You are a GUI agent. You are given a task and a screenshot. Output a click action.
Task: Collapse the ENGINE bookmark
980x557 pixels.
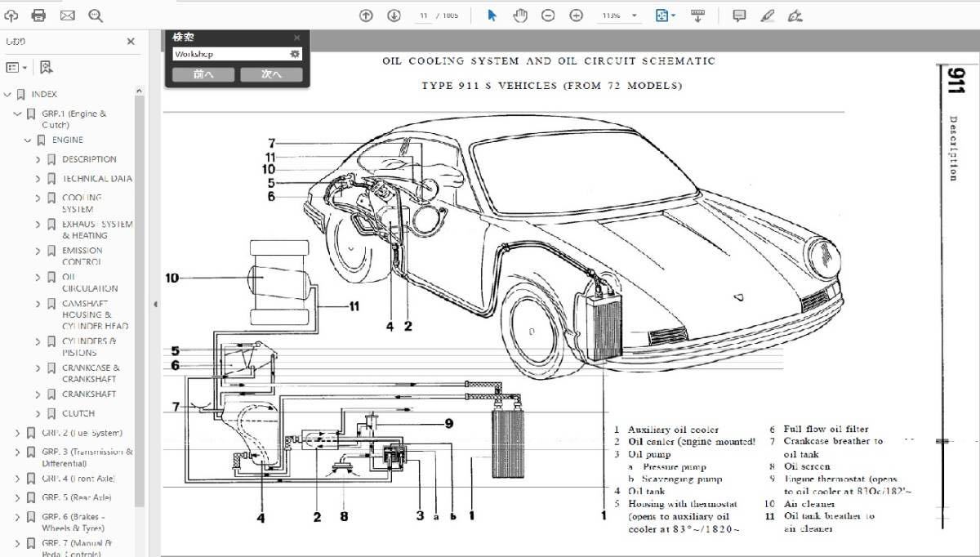pos(28,140)
